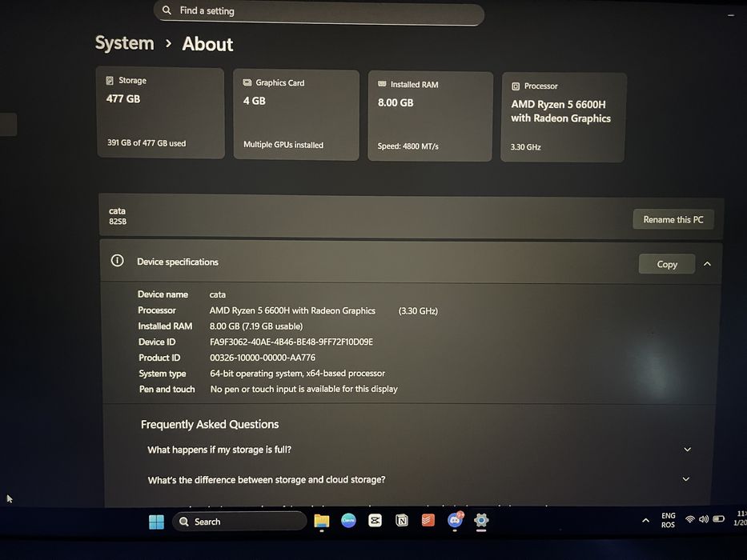The width and height of the screenshot is (747, 560).
Task: Copy the device specifications
Action: tap(666, 264)
